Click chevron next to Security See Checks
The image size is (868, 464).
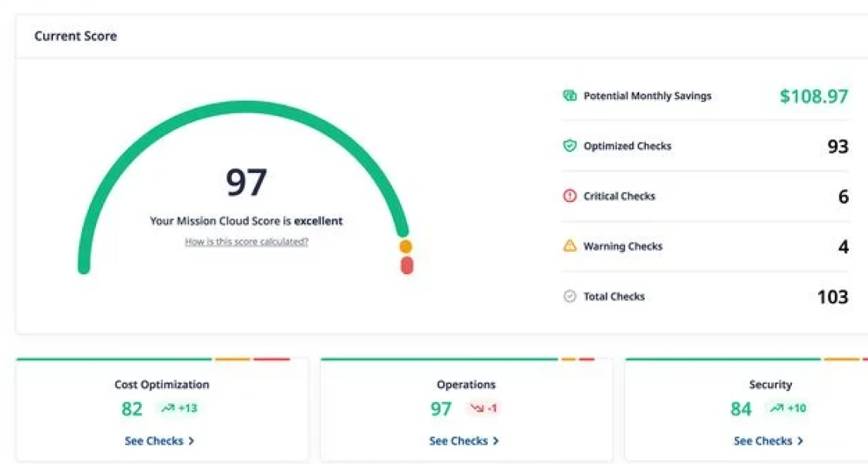tap(800, 441)
